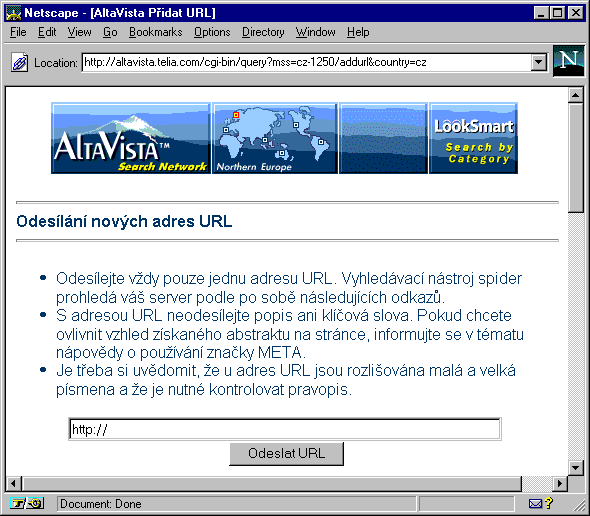Open the Bookmarks menu

tap(155, 32)
